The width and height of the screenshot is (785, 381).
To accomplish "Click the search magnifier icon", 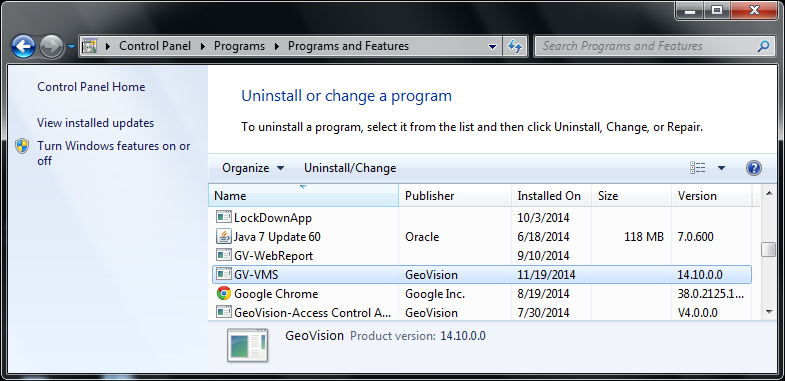I will [x=763, y=47].
